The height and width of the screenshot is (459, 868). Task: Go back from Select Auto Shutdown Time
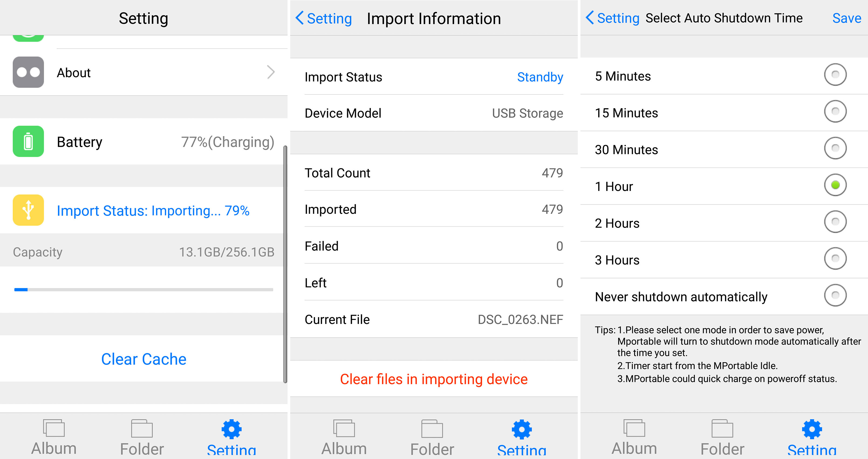coord(612,18)
